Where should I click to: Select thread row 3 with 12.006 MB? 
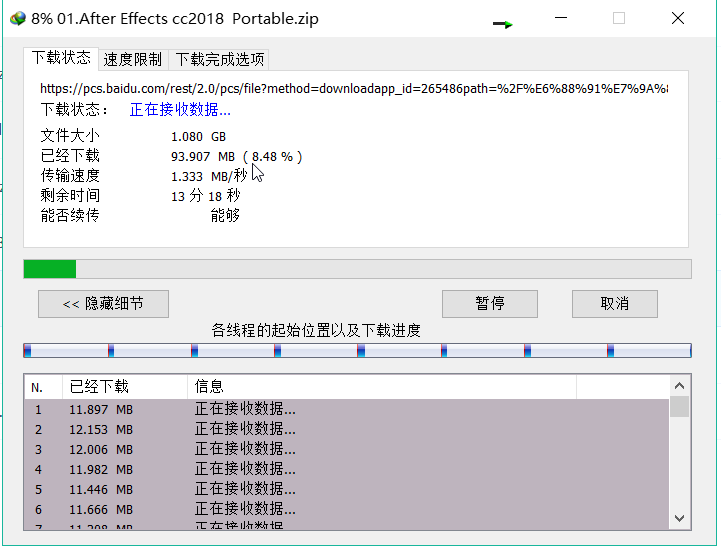(x=347, y=449)
